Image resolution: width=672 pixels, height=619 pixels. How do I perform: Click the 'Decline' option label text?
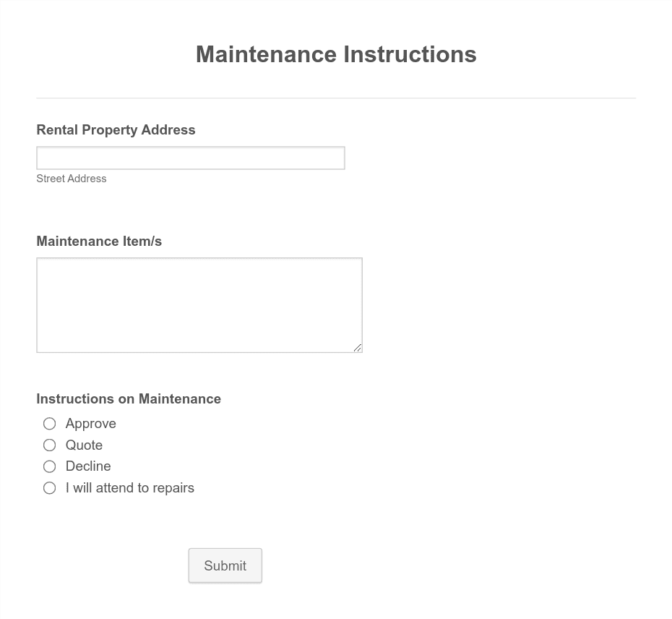pyautogui.click(x=88, y=466)
